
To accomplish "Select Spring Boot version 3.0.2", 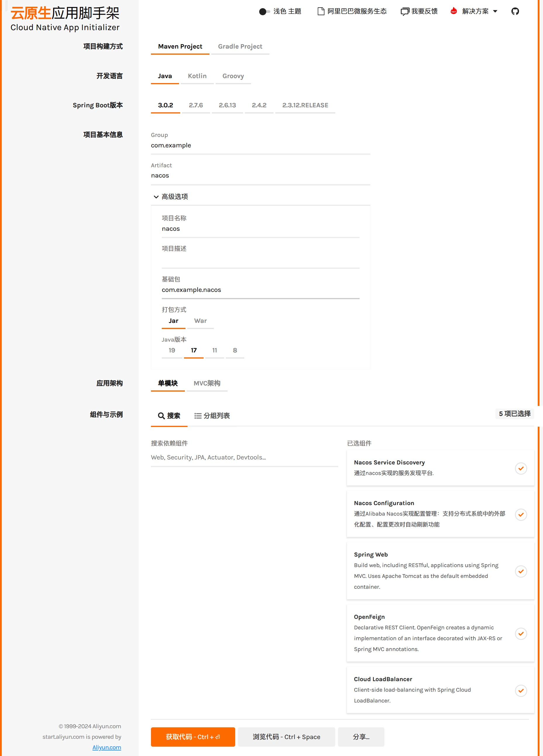I will [165, 105].
